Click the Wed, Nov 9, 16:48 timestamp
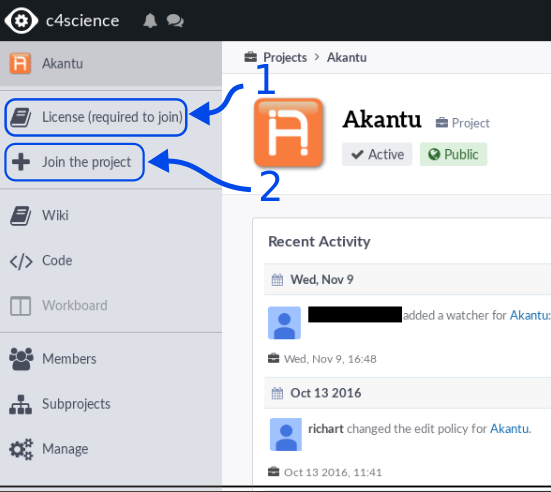The height and width of the screenshot is (492, 551). click(330, 359)
